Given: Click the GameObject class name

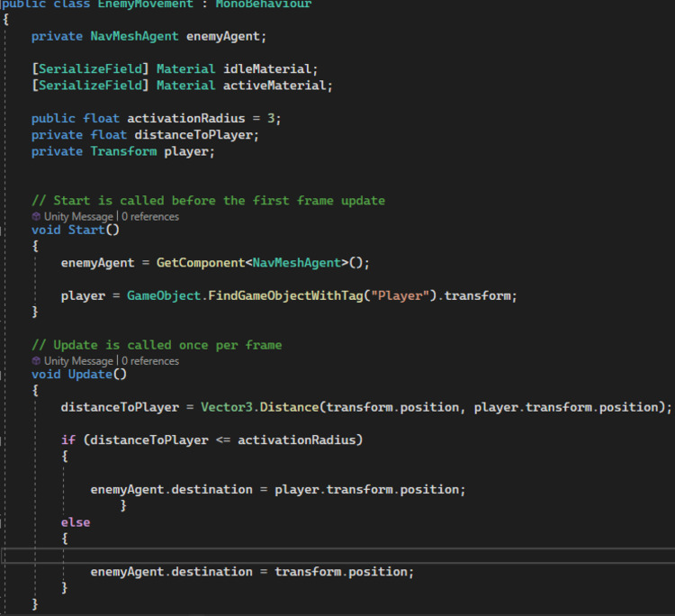Looking at the screenshot, I should click(164, 296).
